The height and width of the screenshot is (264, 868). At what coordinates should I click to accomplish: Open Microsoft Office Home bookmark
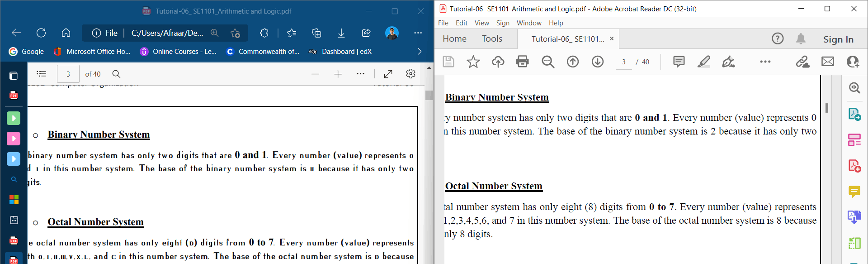click(92, 52)
